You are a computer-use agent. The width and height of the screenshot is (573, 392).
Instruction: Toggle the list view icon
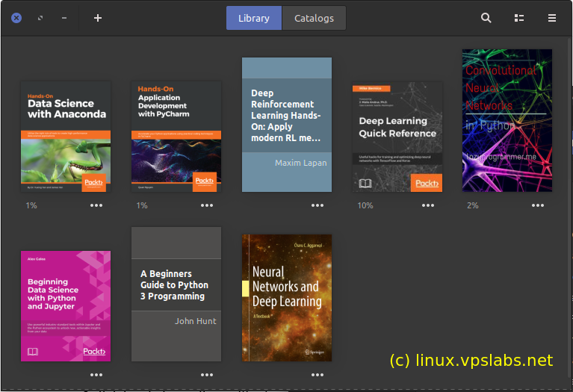(519, 18)
